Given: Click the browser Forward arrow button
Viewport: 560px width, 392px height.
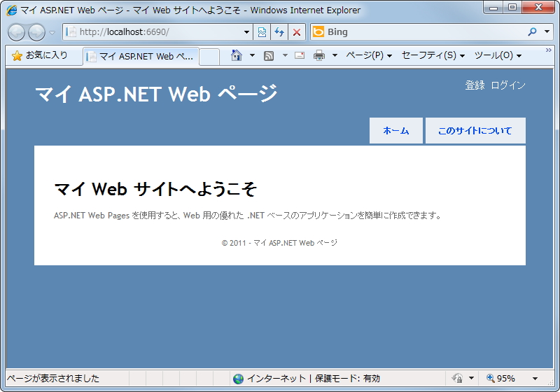Looking at the screenshot, I should [x=37, y=32].
